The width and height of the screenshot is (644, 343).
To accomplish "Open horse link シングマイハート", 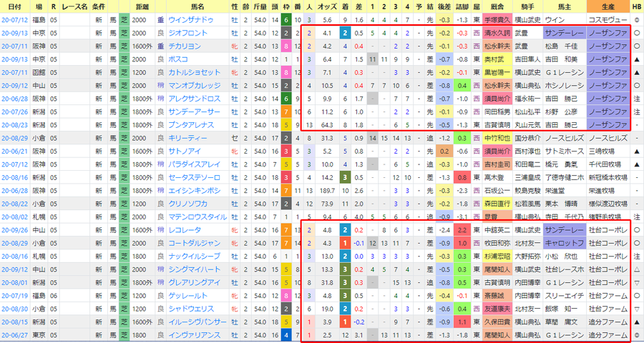I will click(x=194, y=269).
